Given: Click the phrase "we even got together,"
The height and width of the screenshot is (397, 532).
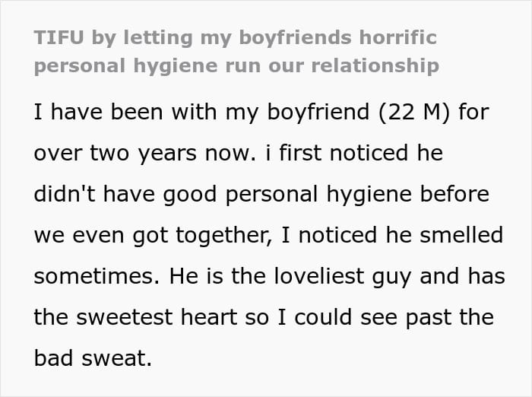Looking at the screenshot, I should 153,236.
